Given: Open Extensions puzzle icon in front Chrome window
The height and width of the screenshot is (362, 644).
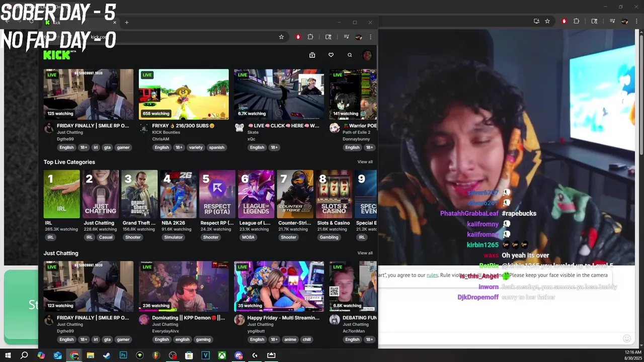Looking at the screenshot, I should click(310, 37).
